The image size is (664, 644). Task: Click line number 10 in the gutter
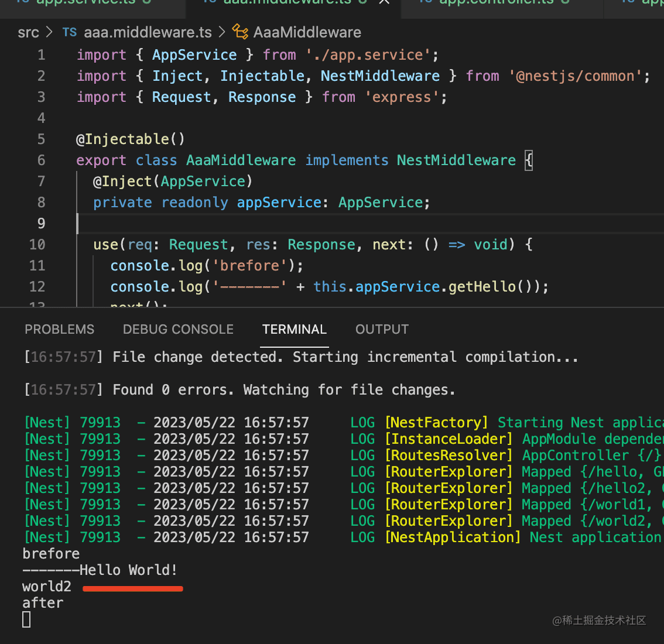37,245
